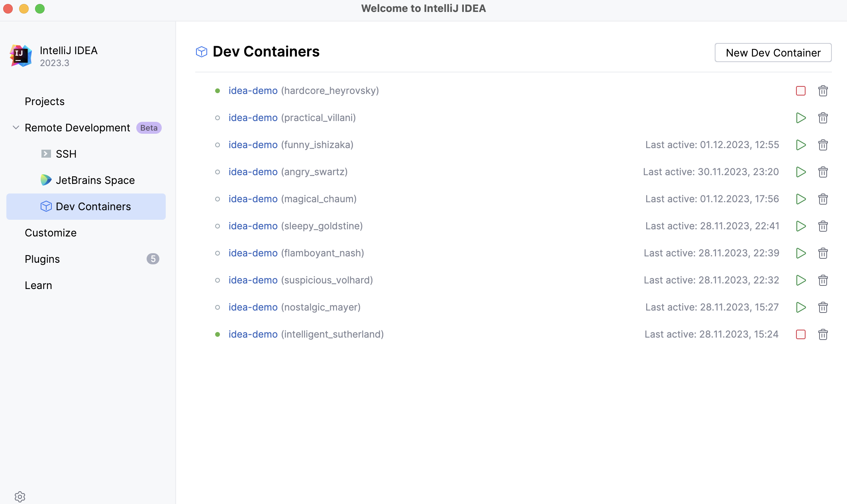Open idea-demo link for suspicious_volhard
Screen dimensions: 847x504
[x=253, y=280]
